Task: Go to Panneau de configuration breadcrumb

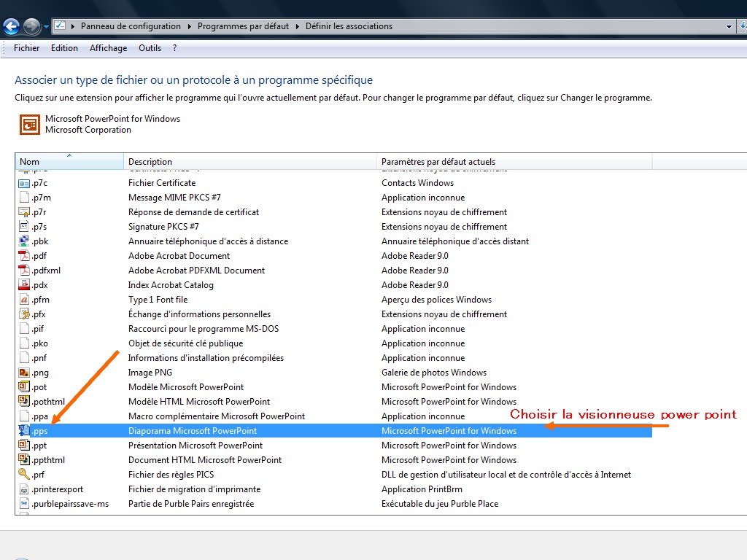Action: [x=131, y=26]
